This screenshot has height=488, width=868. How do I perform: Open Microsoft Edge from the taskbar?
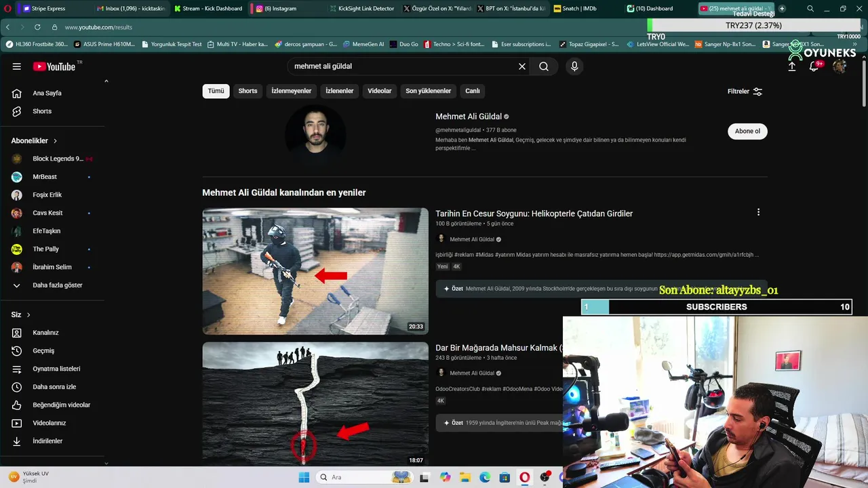point(485,477)
